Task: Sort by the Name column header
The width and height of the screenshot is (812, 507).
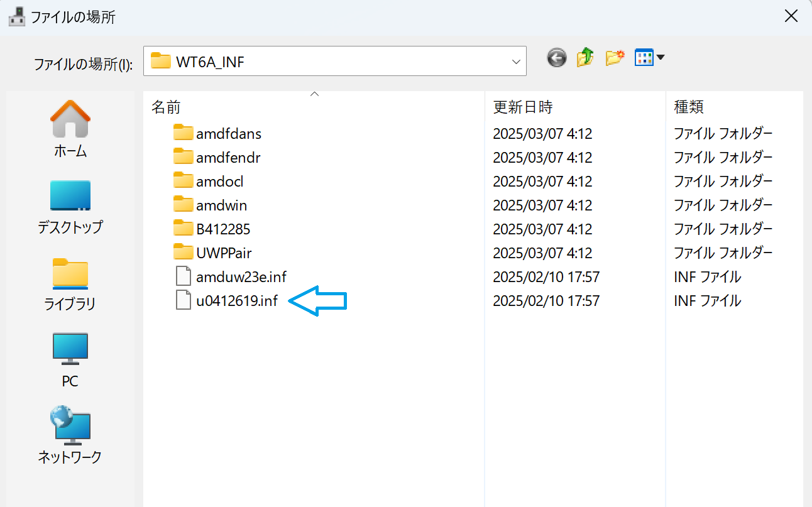Action: 166,107
